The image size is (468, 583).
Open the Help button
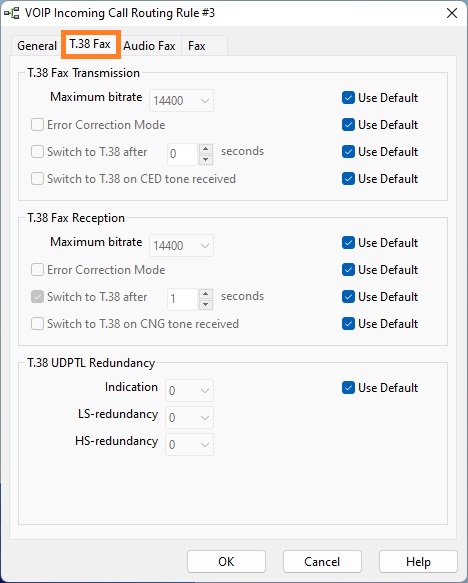point(418,561)
